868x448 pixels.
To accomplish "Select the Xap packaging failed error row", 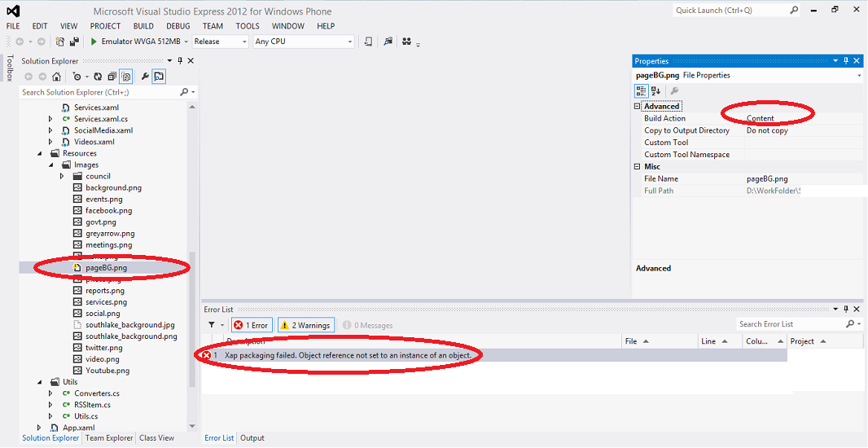I will tap(494, 355).
